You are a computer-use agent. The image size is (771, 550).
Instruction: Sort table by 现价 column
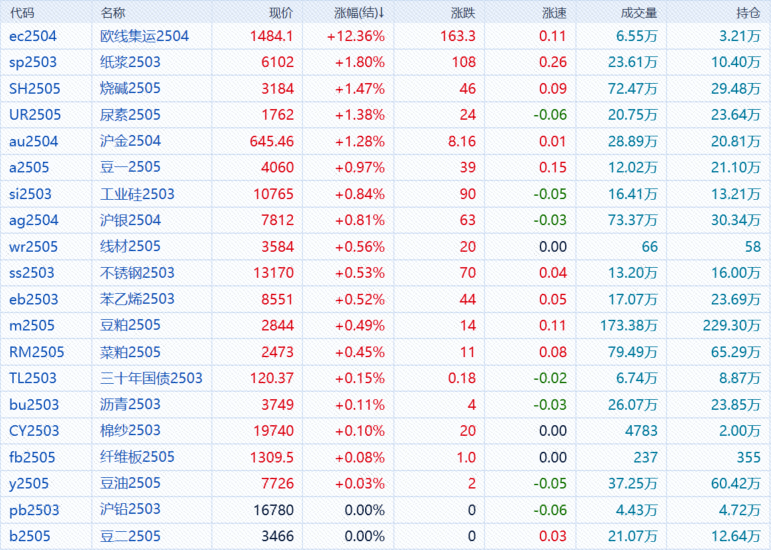pyautogui.click(x=281, y=13)
